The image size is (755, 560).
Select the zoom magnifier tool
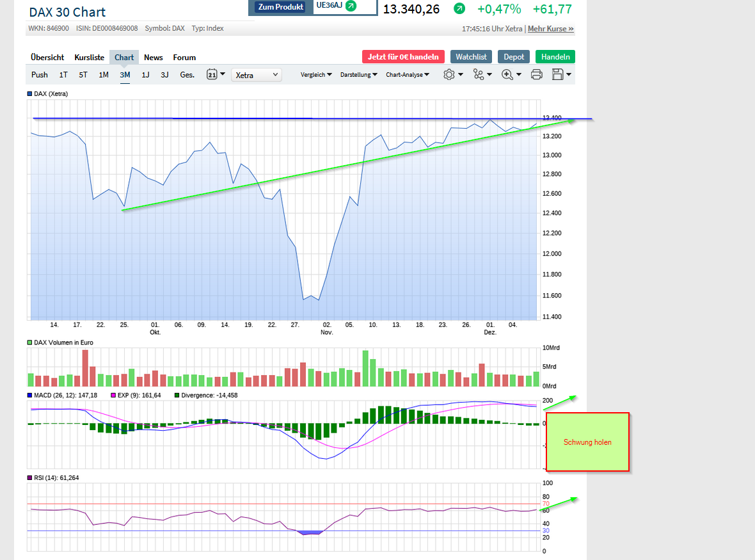[x=507, y=75]
